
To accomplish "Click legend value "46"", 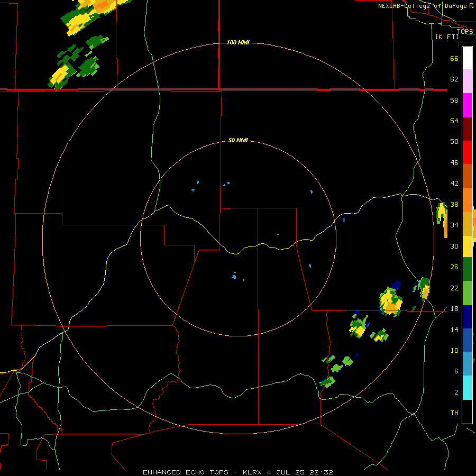I will pos(454,163).
